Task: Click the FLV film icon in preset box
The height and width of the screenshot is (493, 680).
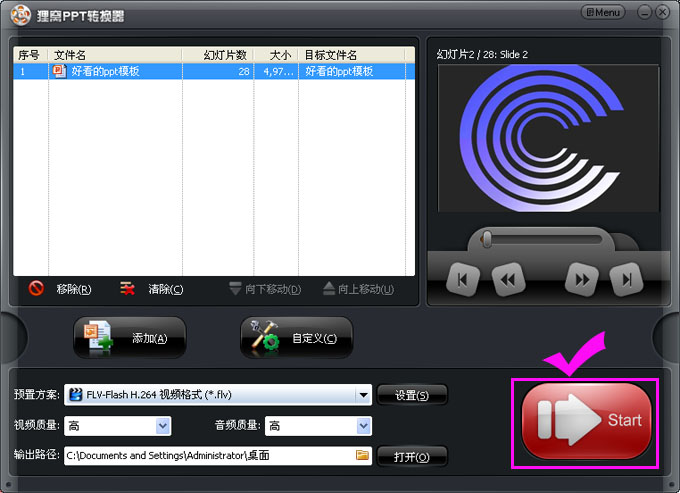Action: (x=76, y=394)
